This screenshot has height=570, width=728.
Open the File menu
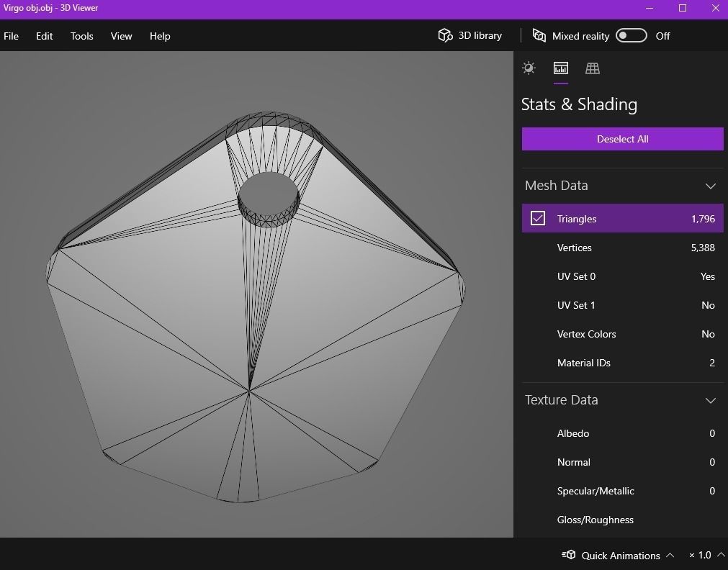[x=11, y=36]
